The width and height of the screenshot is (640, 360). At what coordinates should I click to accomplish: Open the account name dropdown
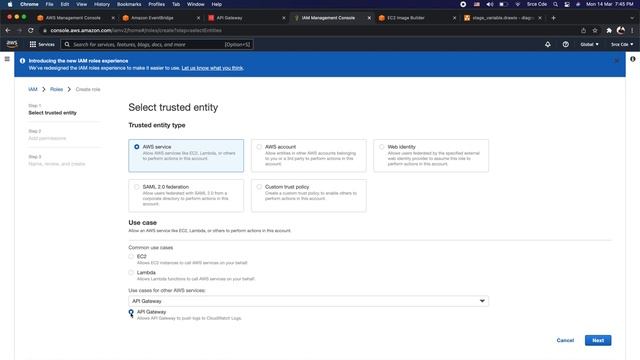pyautogui.click(x=622, y=44)
